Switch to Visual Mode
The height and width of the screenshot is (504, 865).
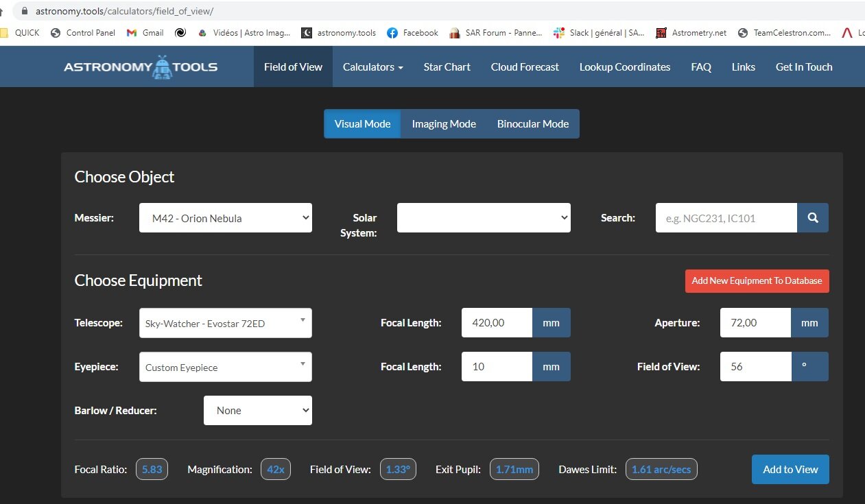[362, 124]
